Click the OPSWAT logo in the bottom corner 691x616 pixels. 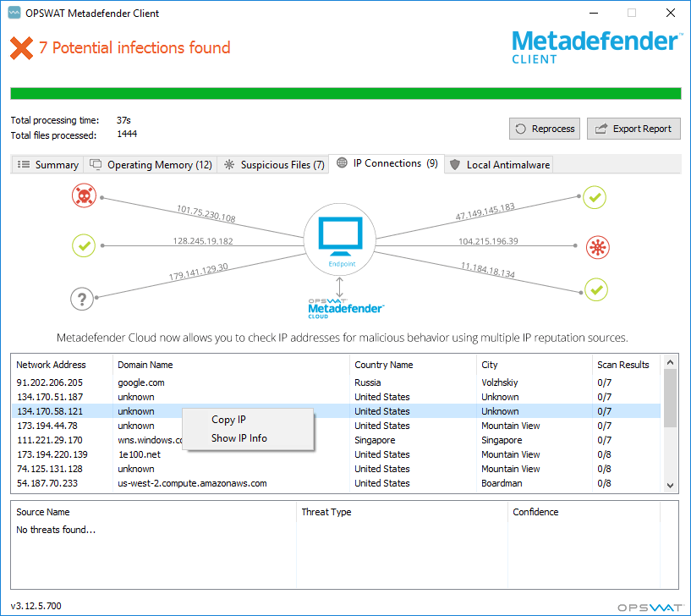650,608
